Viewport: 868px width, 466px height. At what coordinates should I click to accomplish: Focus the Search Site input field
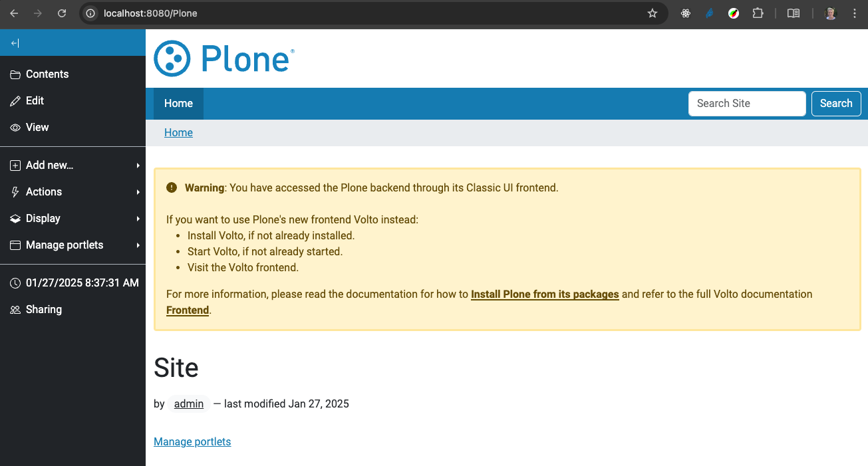coord(747,104)
